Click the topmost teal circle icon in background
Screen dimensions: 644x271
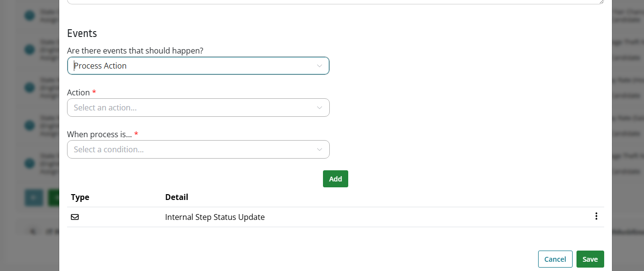tap(30, 16)
